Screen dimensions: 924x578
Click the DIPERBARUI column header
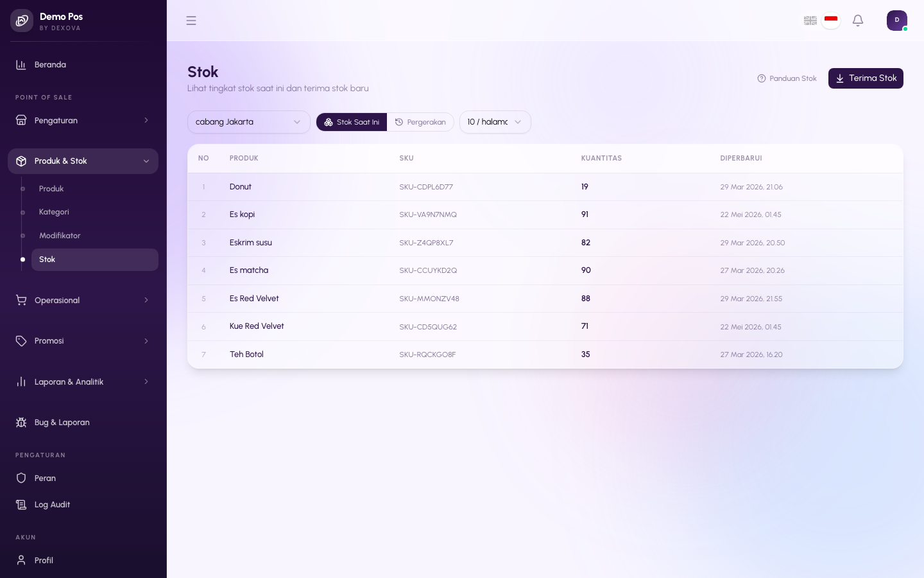[741, 158]
